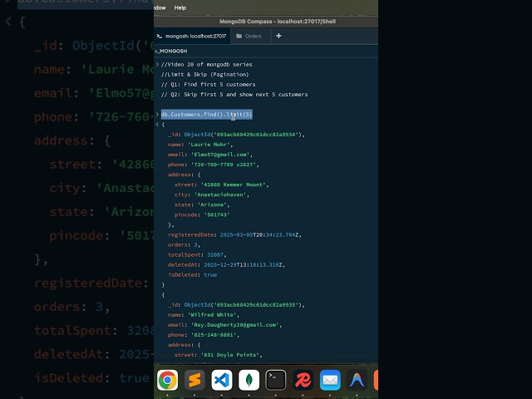The height and width of the screenshot is (399, 532).
Task: Open the Mail app from the dock
Action: coord(330,380)
